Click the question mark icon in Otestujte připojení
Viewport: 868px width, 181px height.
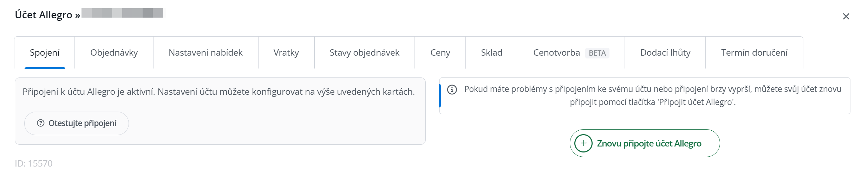pos(41,123)
